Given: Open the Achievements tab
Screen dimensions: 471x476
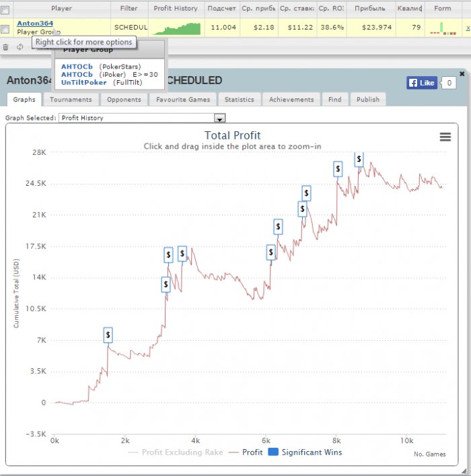Looking at the screenshot, I should 291,100.
